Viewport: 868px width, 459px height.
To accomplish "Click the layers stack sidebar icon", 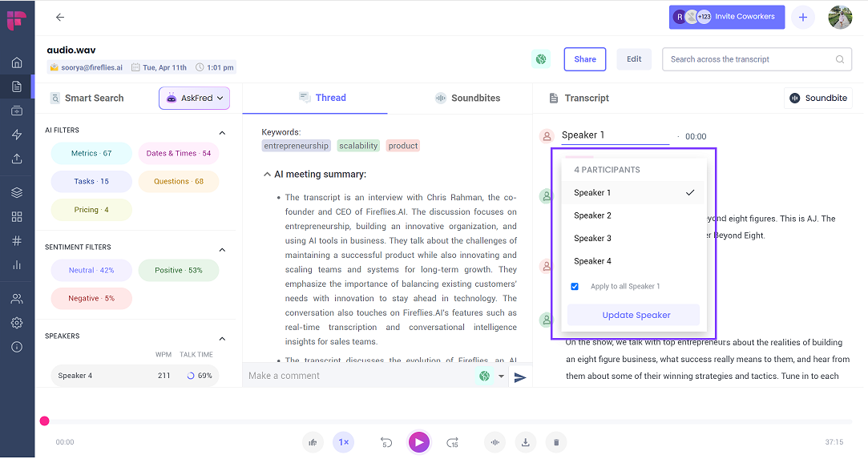I will 17,192.
